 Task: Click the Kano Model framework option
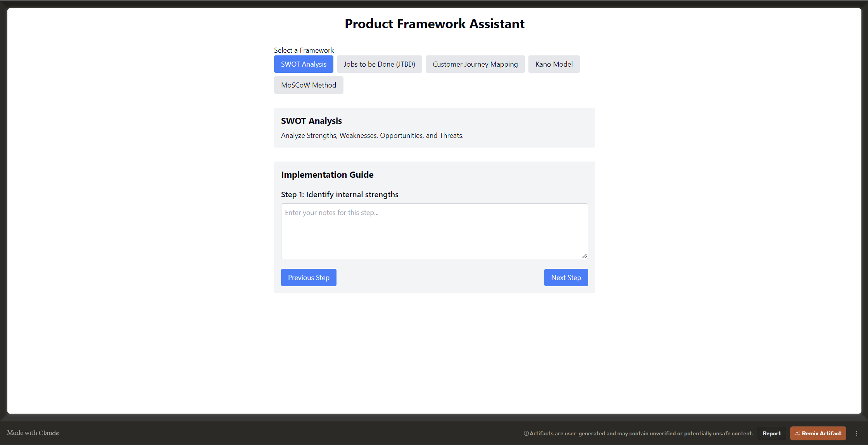click(554, 64)
